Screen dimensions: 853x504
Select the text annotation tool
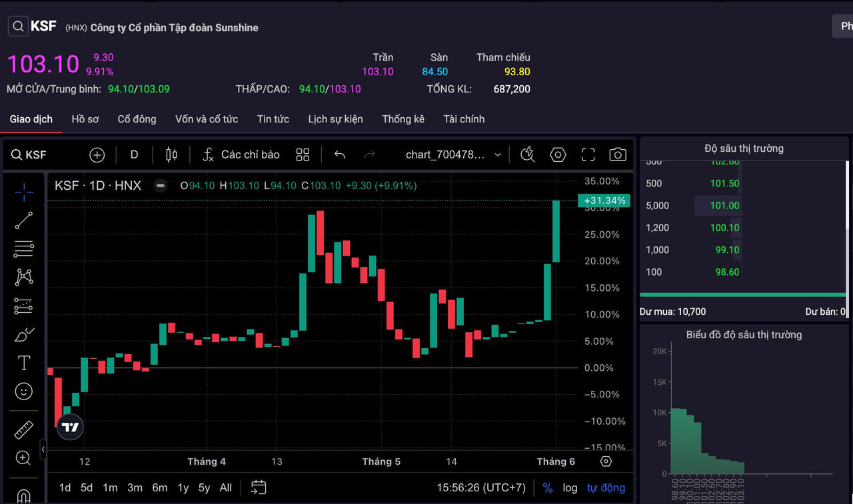(x=24, y=363)
